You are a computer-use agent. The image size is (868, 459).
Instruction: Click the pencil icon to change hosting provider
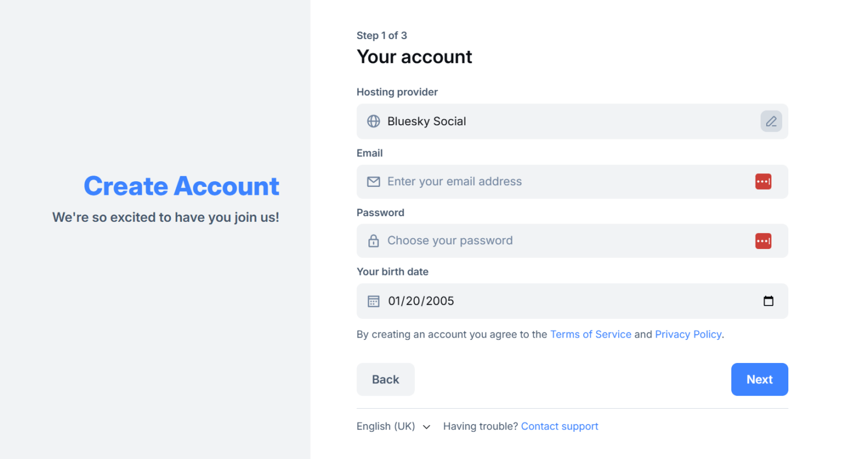pos(771,121)
